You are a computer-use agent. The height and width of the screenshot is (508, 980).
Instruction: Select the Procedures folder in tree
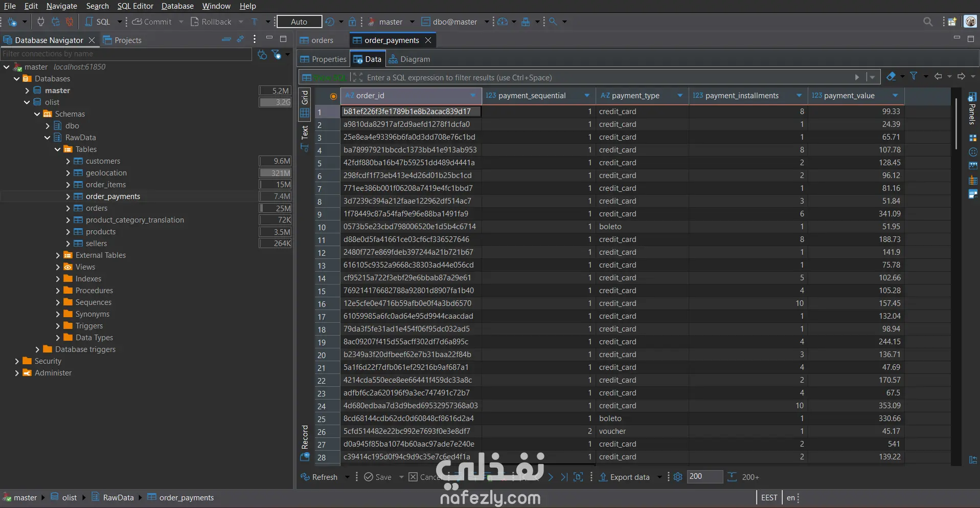coord(94,291)
